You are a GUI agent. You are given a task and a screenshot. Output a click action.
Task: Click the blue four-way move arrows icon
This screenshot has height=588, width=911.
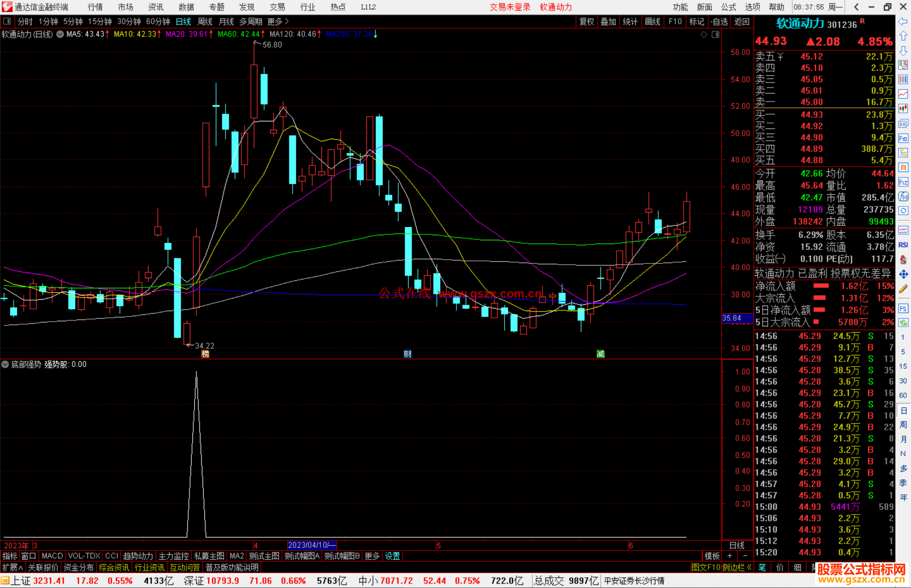[903, 274]
